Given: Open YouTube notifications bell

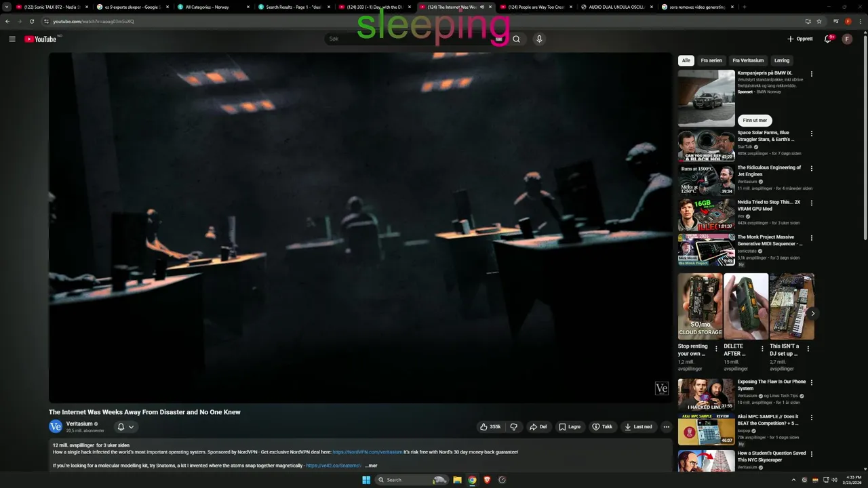Looking at the screenshot, I should [x=827, y=39].
